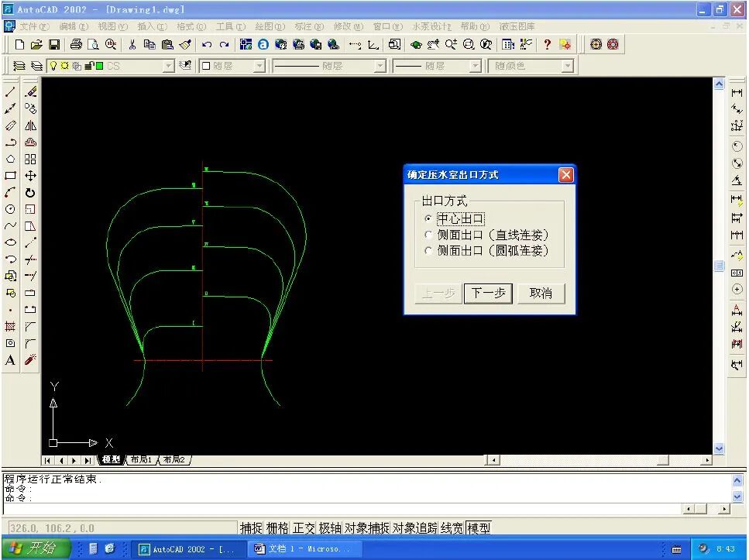The width and height of the screenshot is (749, 560).
Task: Click the Windows 开始 start button
Action: pos(36,548)
